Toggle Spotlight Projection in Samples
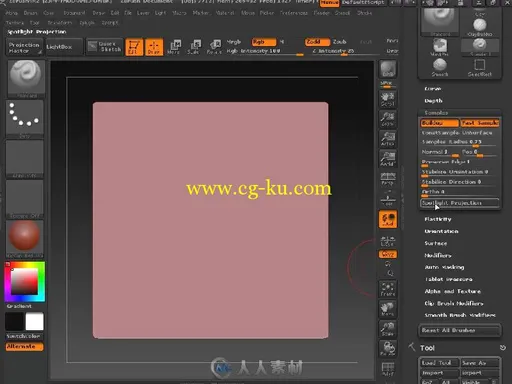This screenshot has height=384, width=512. (x=460, y=203)
